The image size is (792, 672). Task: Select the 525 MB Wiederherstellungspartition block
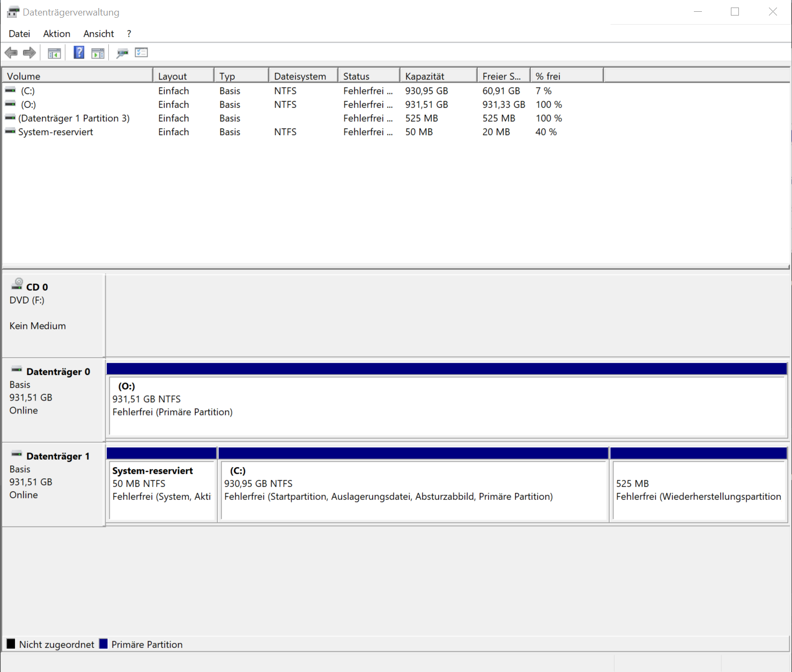[699, 484]
